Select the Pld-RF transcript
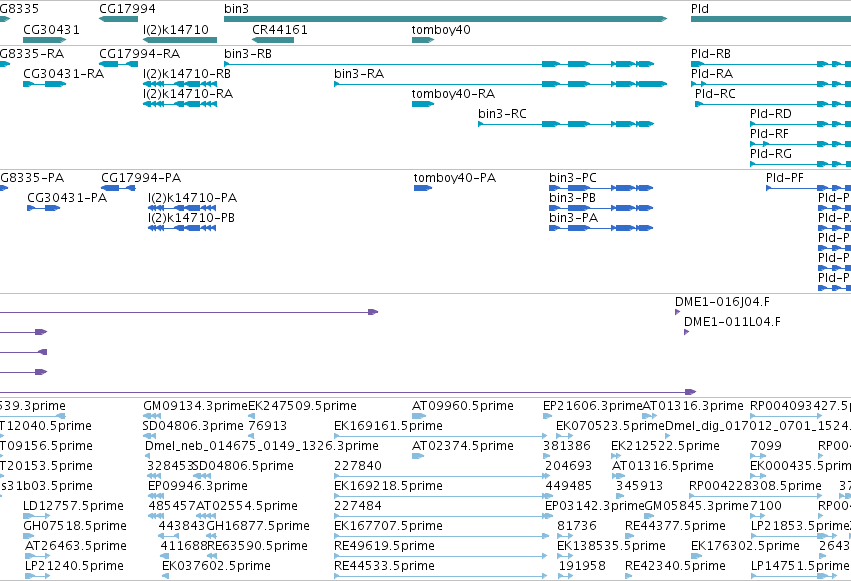Screen dimensions: 851x581 [x=801, y=144]
